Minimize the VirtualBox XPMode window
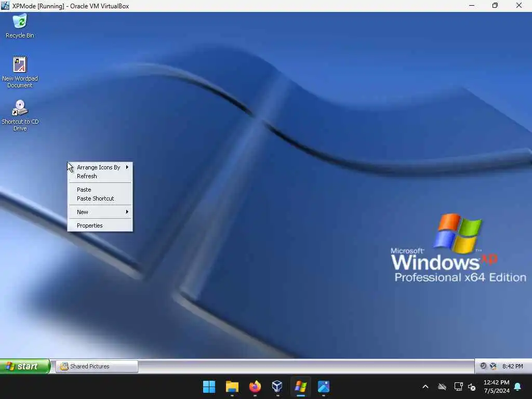 click(472, 6)
